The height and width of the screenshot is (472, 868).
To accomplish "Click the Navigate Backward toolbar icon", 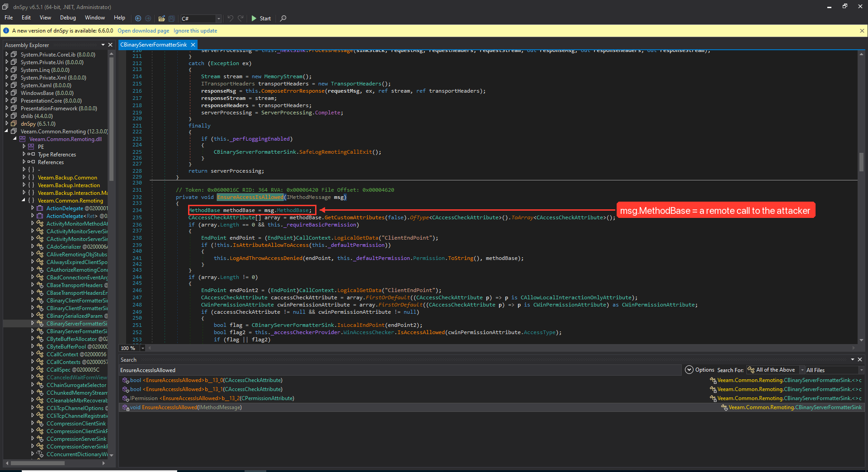I will [x=138, y=19].
